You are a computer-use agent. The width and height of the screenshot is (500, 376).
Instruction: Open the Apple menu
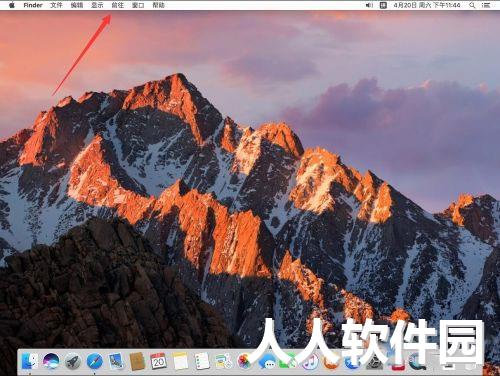point(12,5)
